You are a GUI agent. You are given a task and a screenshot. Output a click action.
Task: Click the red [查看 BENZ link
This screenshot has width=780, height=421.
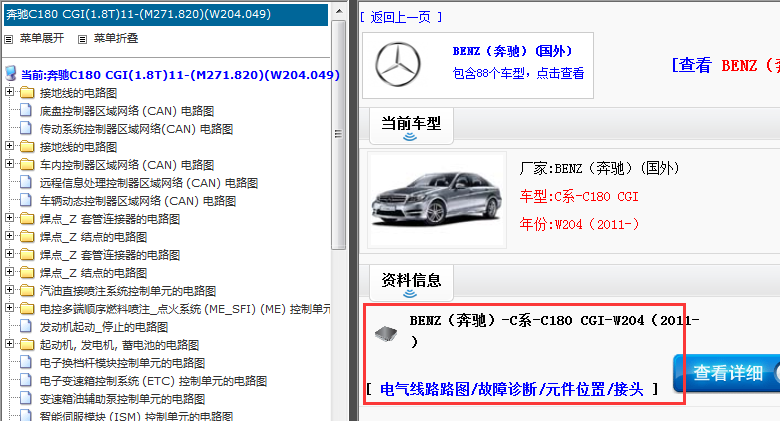(726, 65)
